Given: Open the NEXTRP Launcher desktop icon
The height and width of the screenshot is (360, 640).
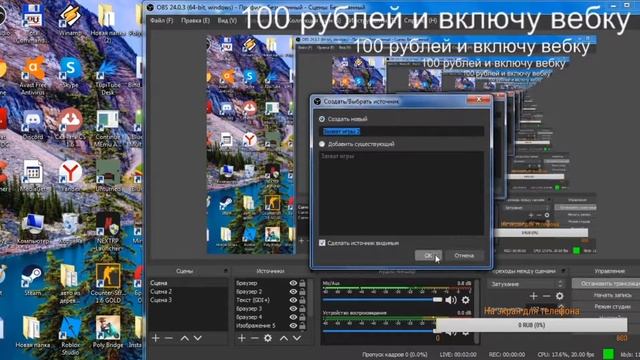Looking at the screenshot, I should [108, 232].
